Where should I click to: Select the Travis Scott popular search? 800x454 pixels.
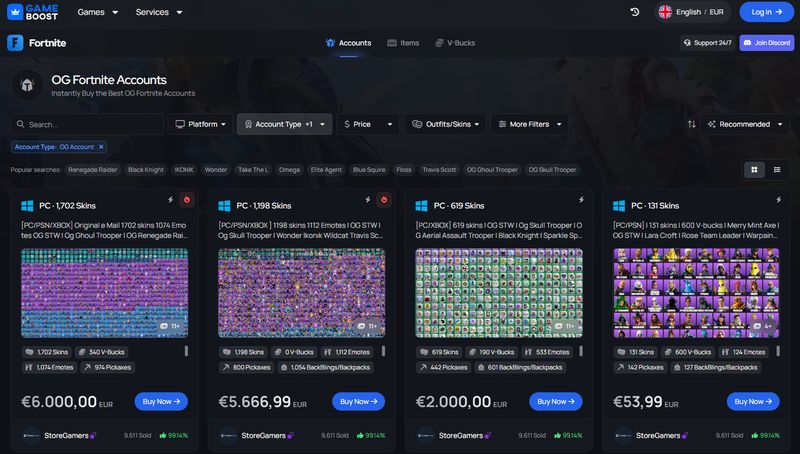[x=439, y=169]
